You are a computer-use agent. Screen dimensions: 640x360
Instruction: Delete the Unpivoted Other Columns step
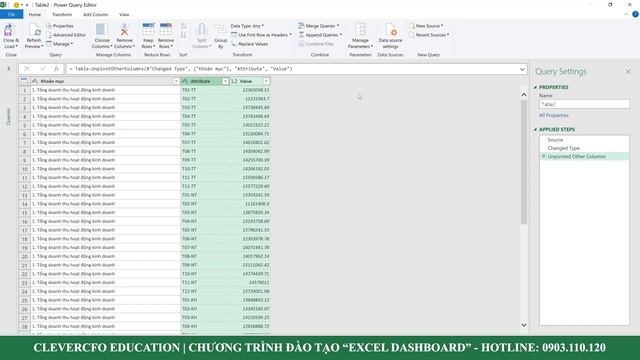point(543,156)
